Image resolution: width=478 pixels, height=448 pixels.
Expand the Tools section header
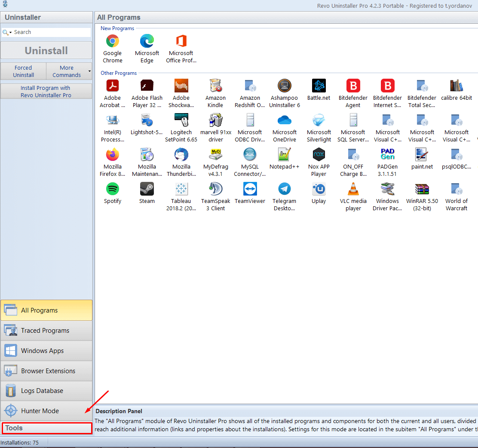click(47, 428)
